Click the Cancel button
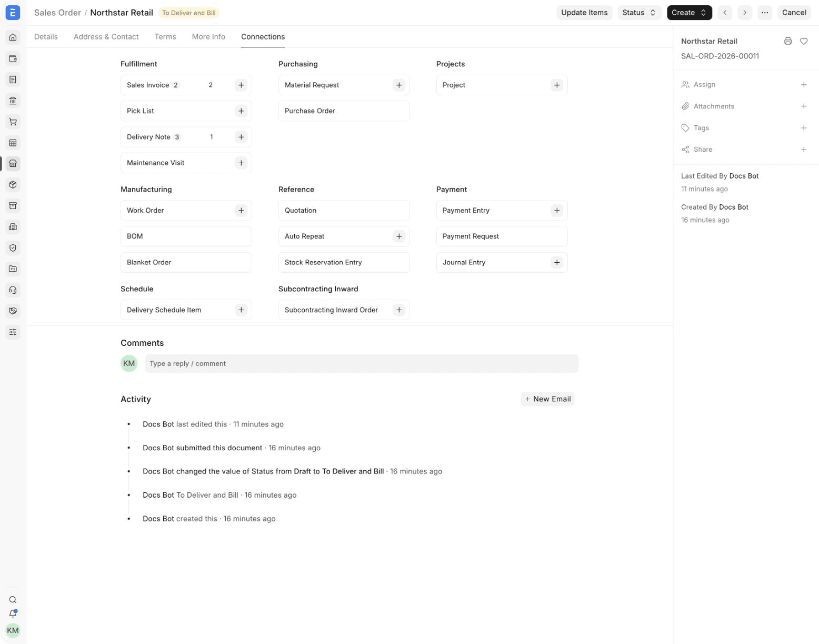The image size is (819, 644). coord(794,13)
